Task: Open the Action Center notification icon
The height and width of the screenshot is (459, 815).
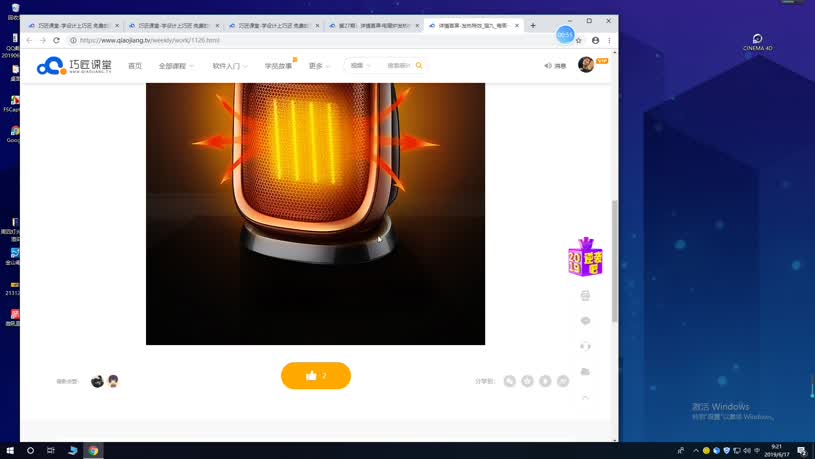Action: tap(802, 451)
